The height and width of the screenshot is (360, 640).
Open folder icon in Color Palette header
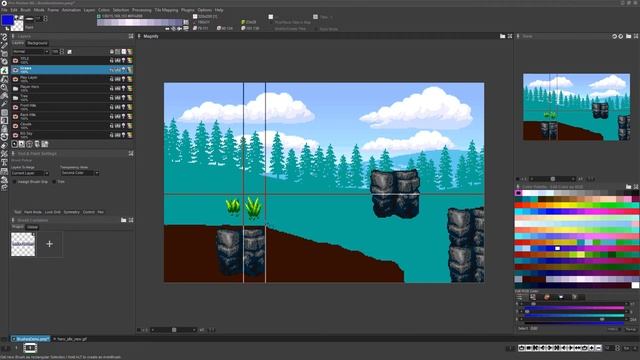click(x=629, y=187)
